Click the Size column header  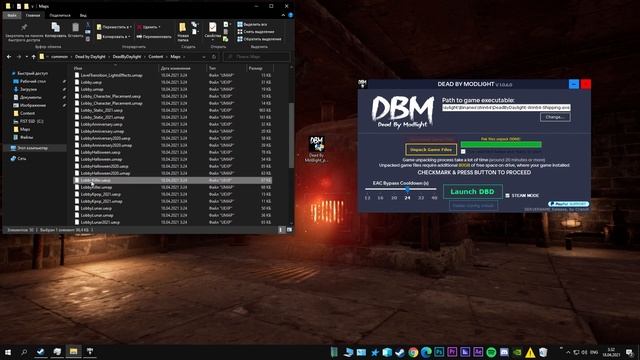pos(260,68)
